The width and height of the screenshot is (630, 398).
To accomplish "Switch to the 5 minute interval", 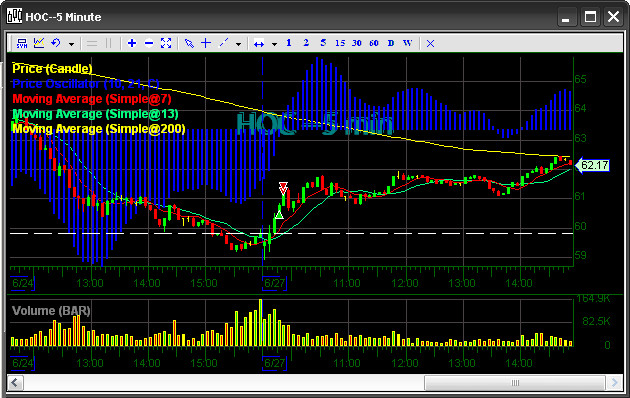I will [x=323, y=43].
